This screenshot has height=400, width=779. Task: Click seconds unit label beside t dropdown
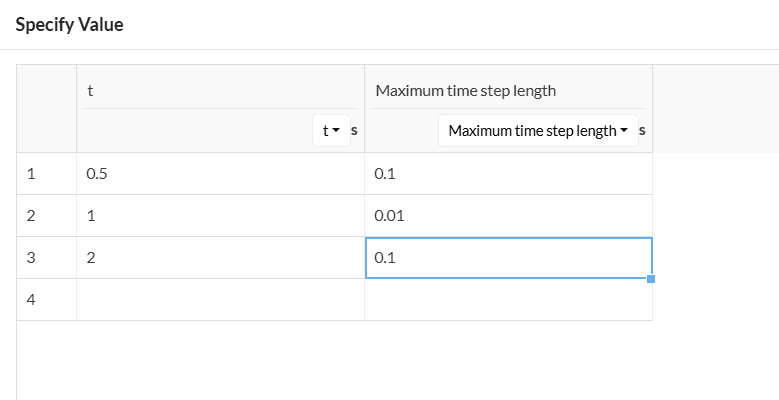pos(354,131)
